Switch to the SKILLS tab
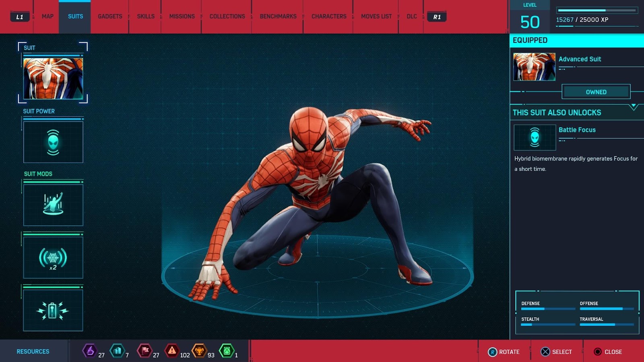Screen dimensions: 644x362 (146, 16)
